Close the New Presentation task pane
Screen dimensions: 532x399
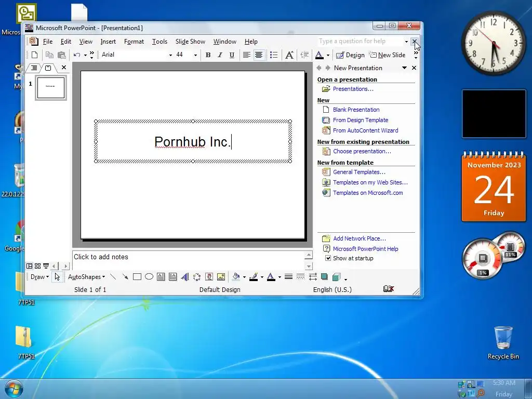414,68
